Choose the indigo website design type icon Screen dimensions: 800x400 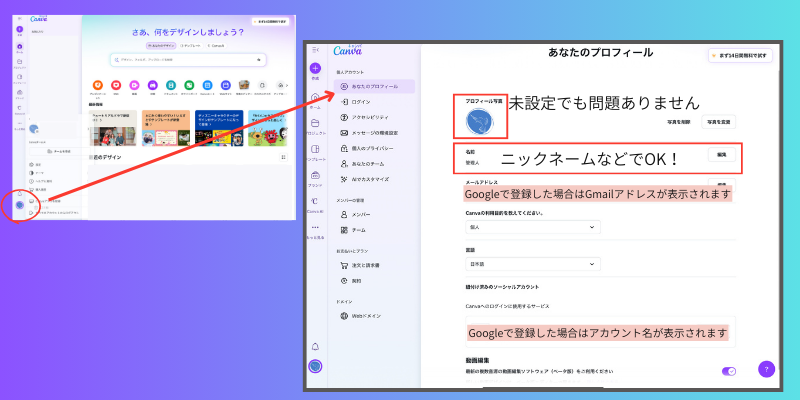click(x=226, y=85)
